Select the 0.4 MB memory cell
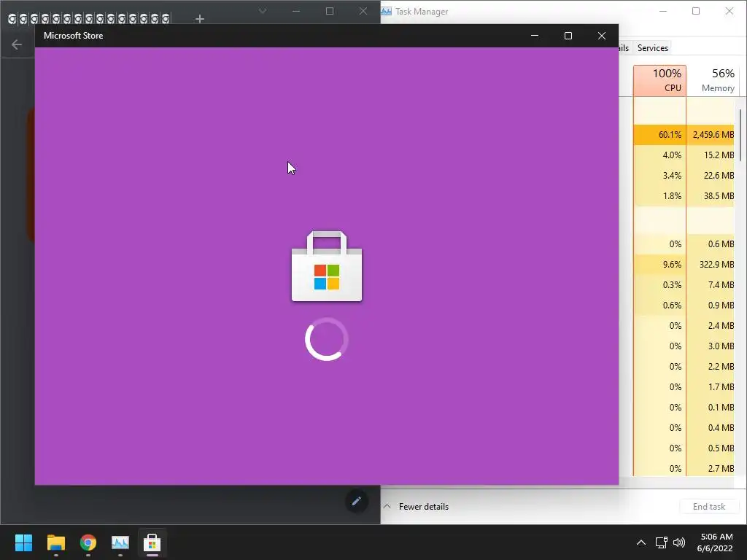The height and width of the screenshot is (560, 747). coord(711,428)
